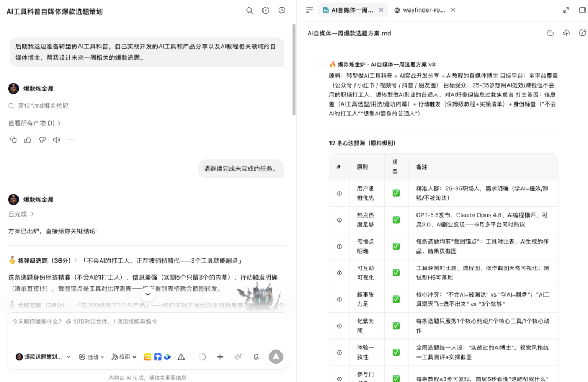
Task: Toggle the side panel layout icon
Action: 583,10
